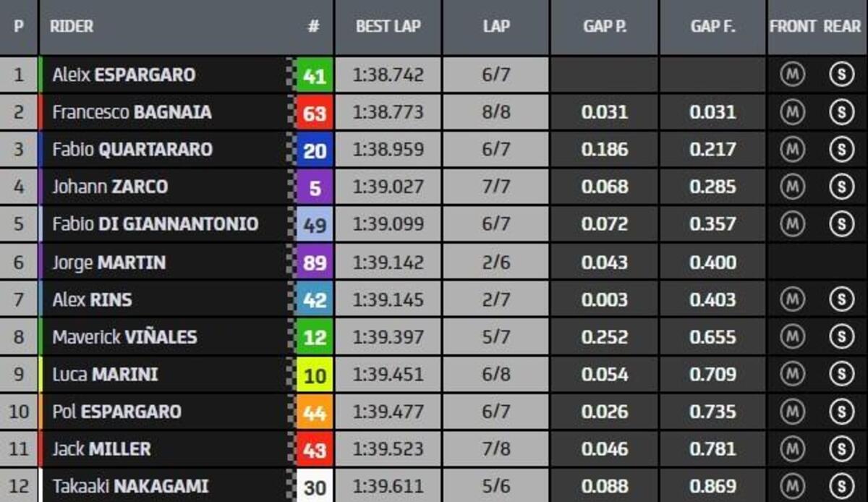Click Rins' rear soft tyre icon
This screenshot has width=868, height=502.
(x=841, y=299)
